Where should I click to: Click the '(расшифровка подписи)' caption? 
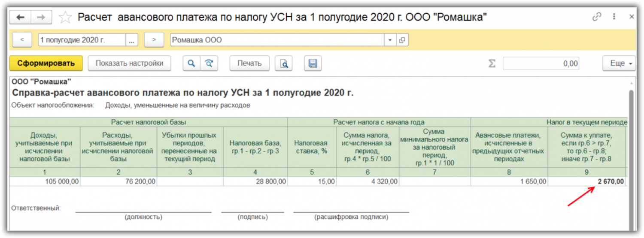pyautogui.click(x=351, y=217)
